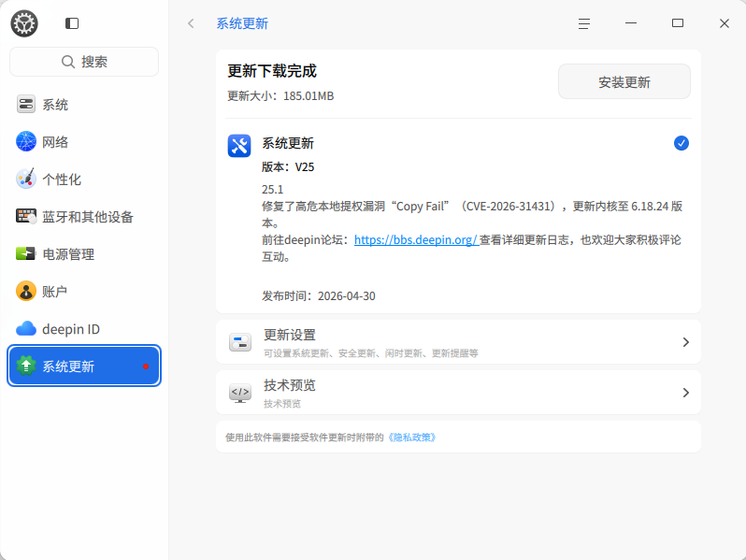The height and width of the screenshot is (560, 746).
Task: Open the 技术预览 row title
Action: [290, 385]
